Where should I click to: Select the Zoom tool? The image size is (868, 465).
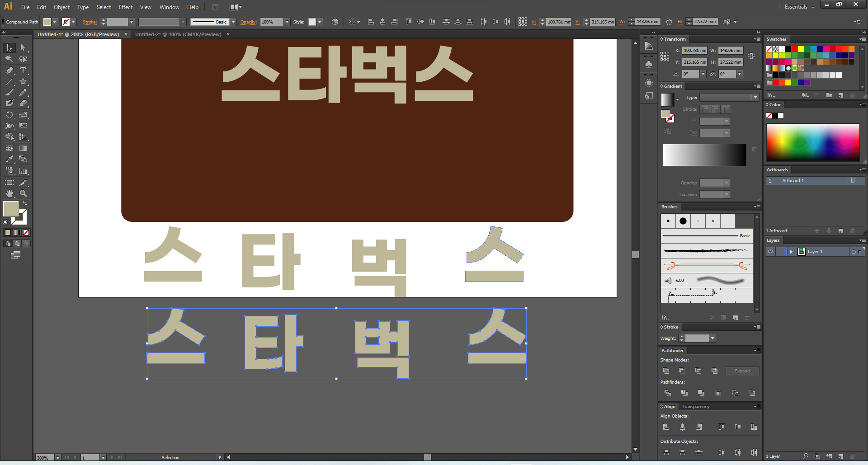pos(23,193)
